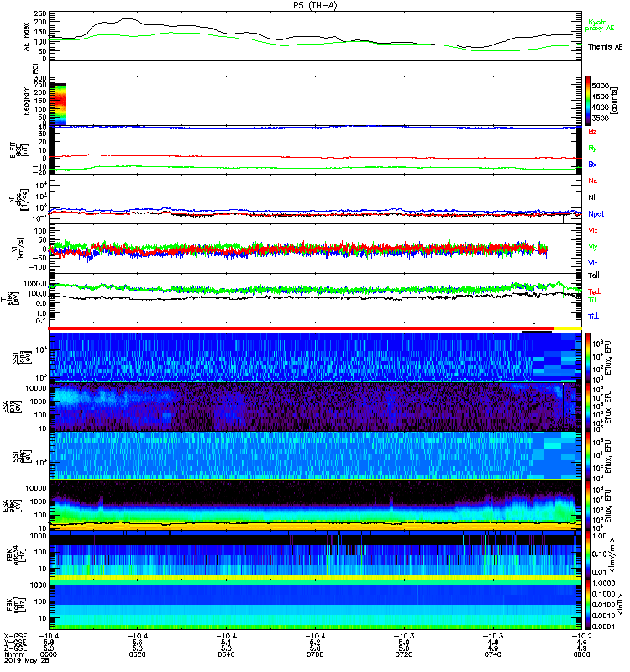Click the <|nT|> color bar beside FBK scm1
The image size is (630, 672).
tap(589, 605)
